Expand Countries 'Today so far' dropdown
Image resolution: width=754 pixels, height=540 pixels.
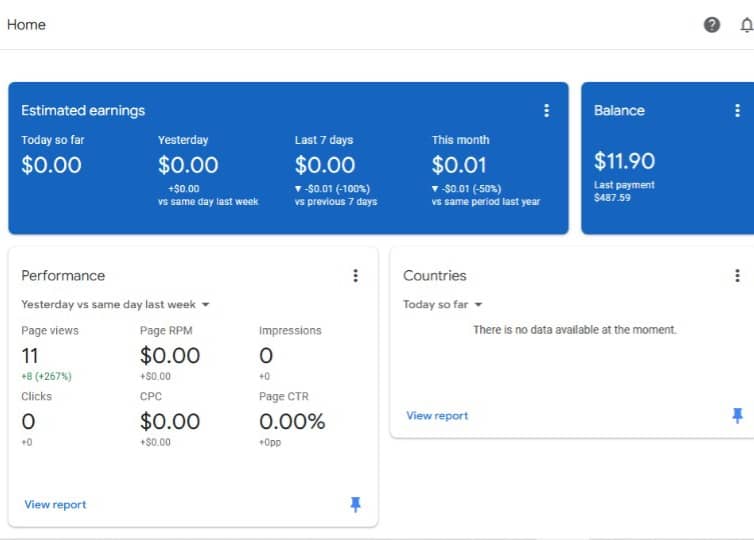(x=442, y=304)
